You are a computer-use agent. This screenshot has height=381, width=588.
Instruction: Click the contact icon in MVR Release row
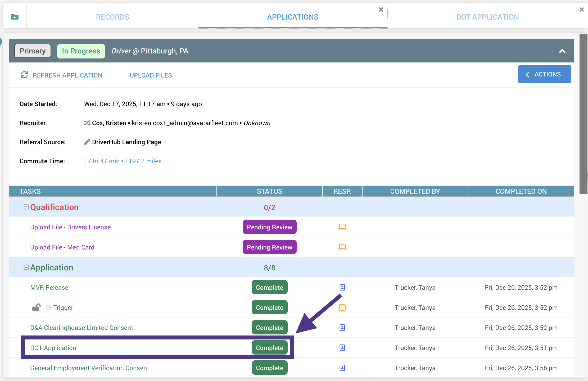click(x=342, y=287)
